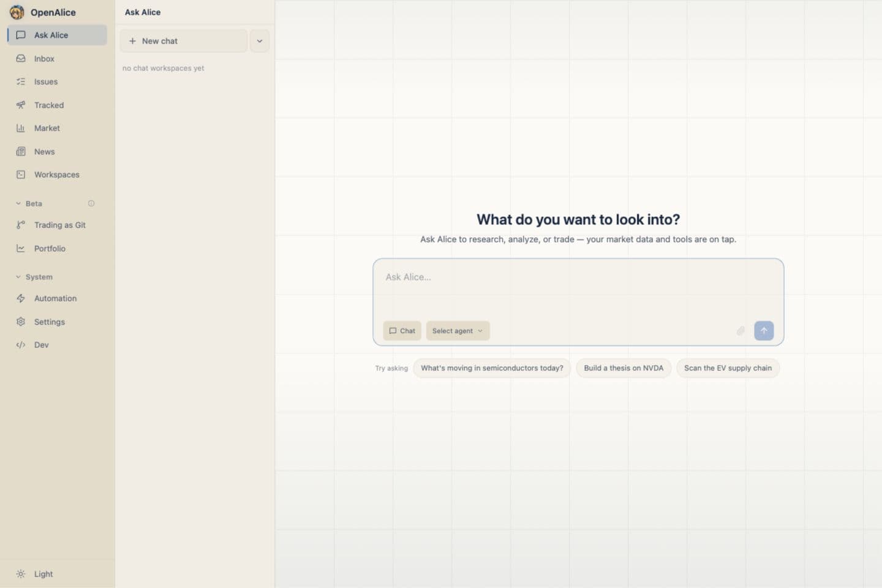Open Settings from the sidebar
Image resolution: width=882 pixels, height=588 pixels.
[x=57, y=322]
